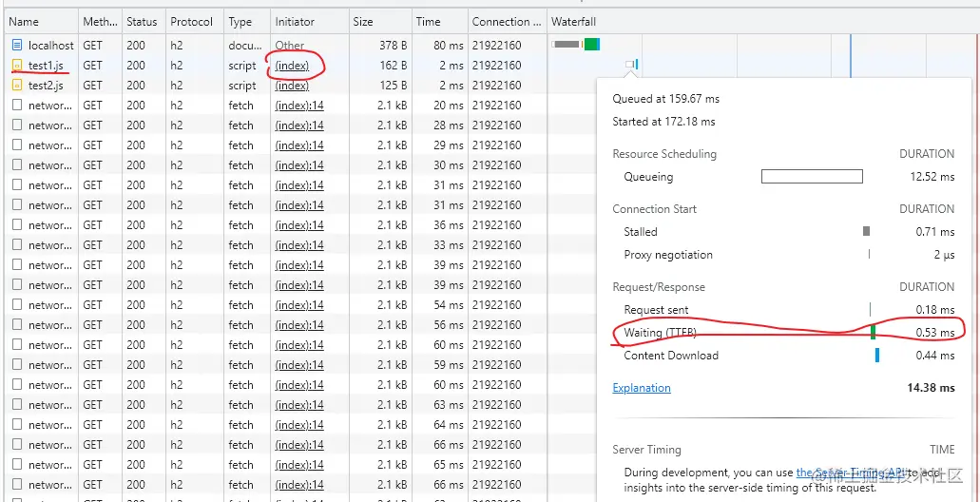This screenshot has width=980, height=502.
Task: Sort by the Connection ID column header
Action: tap(507, 22)
